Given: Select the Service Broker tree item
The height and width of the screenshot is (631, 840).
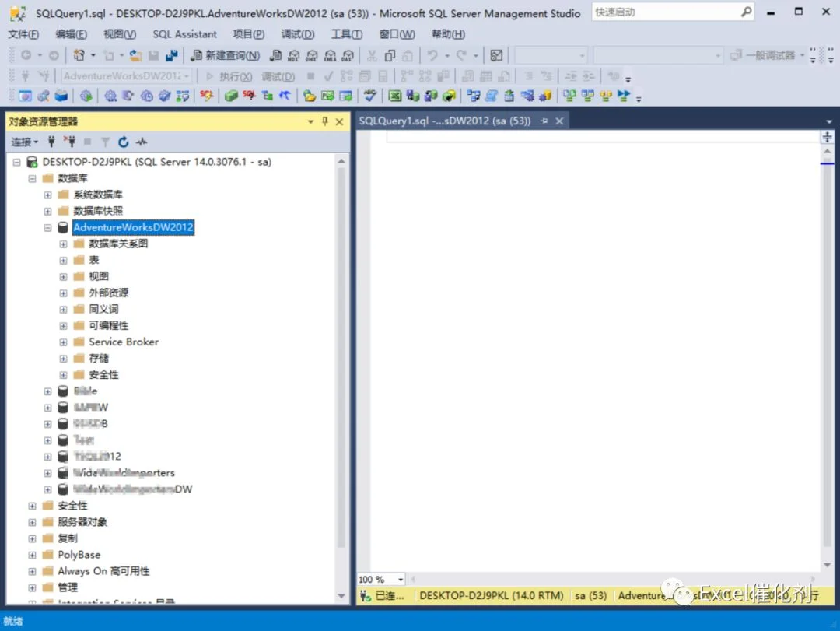Looking at the screenshot, I should click(x=124, y=342).
